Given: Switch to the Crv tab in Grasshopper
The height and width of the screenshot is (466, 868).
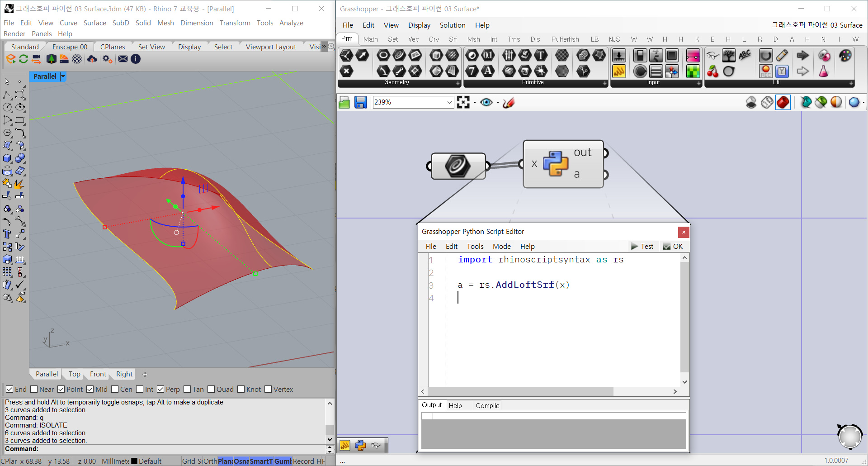Looking at the screenshot, I should (434, 39).
